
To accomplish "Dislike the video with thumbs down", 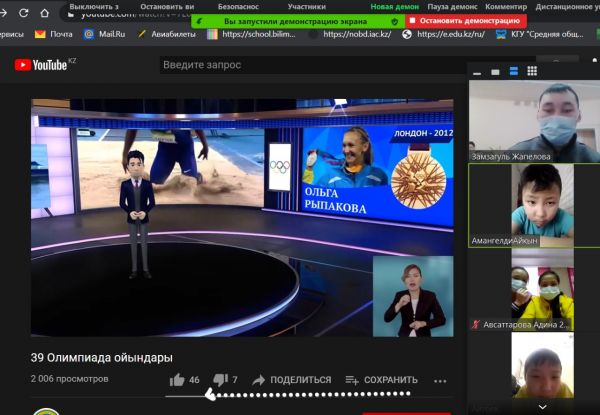I will point(221,379).
